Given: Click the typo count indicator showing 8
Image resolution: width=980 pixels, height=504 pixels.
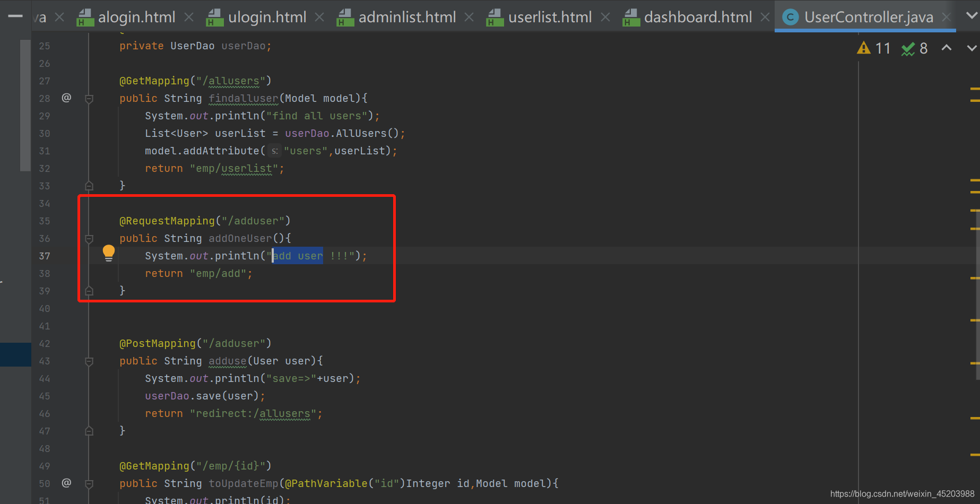Looking at the screenshot, I should 915,48.
